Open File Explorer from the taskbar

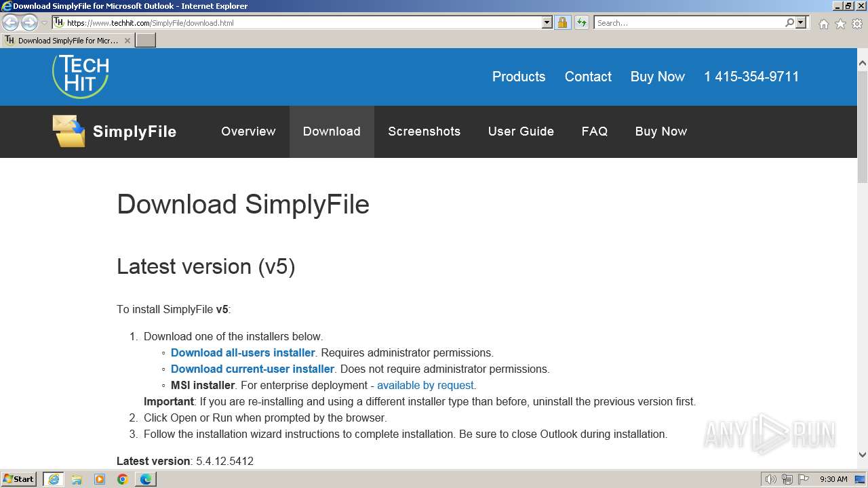point(77,479)
